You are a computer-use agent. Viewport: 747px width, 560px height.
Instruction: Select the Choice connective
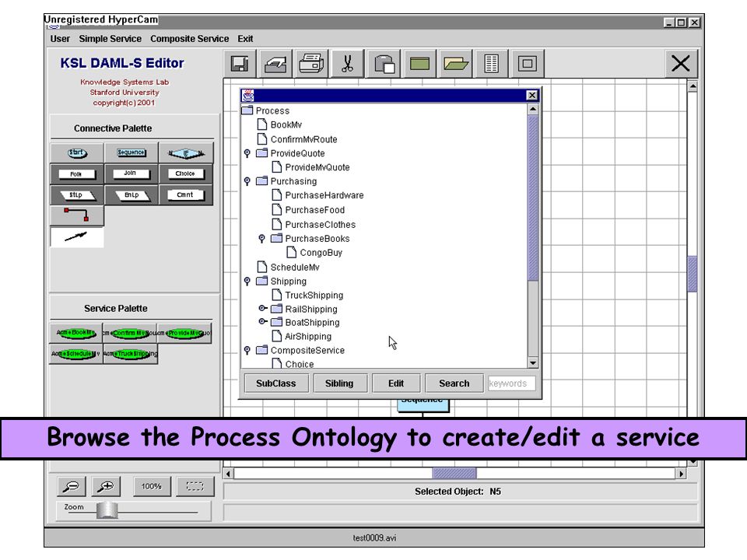coord(186,173)
